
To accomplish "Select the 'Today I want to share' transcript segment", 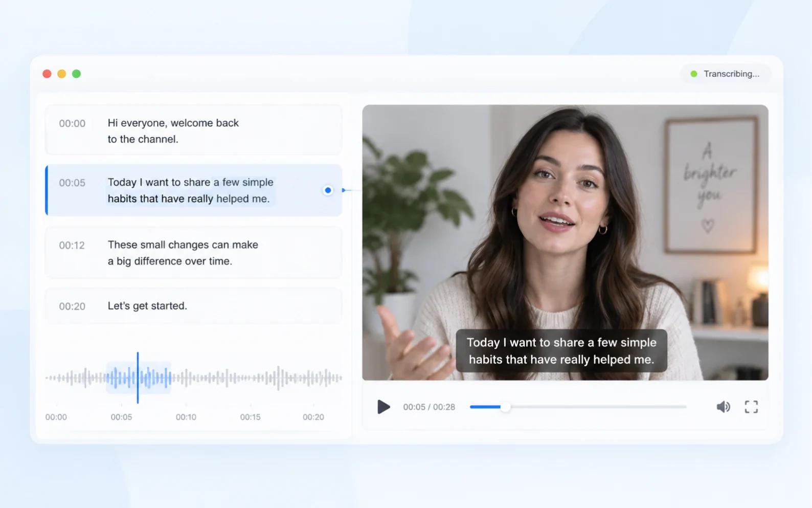I will pyautogui.click(x=194, y=190).
